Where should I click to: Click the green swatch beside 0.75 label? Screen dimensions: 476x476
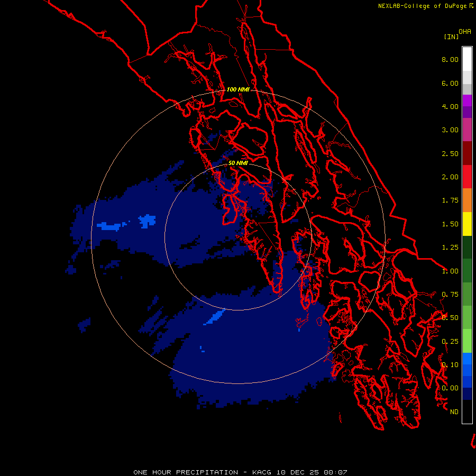click(467, 294)
